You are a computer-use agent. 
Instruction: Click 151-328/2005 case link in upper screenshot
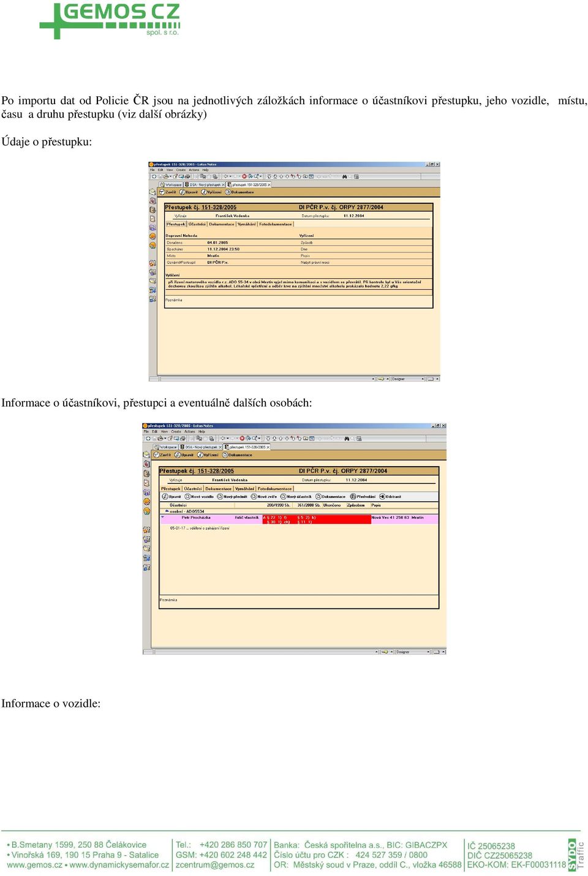pyautogui.click(x=219, y=207)
